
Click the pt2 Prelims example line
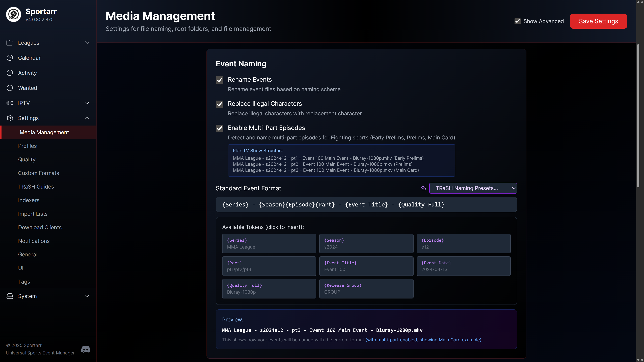click(x=323, y=164)
